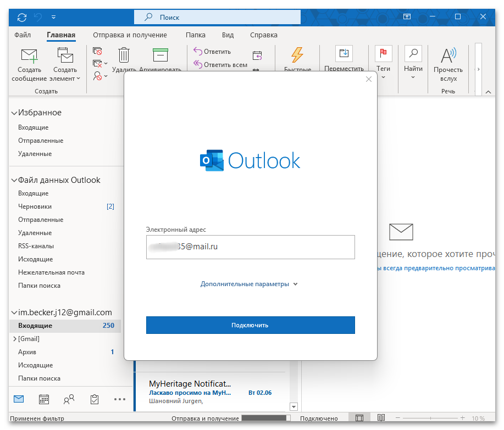Click the Ответить button
The image size is (504, 430).
pyautogui.click(x=212, y=52)
